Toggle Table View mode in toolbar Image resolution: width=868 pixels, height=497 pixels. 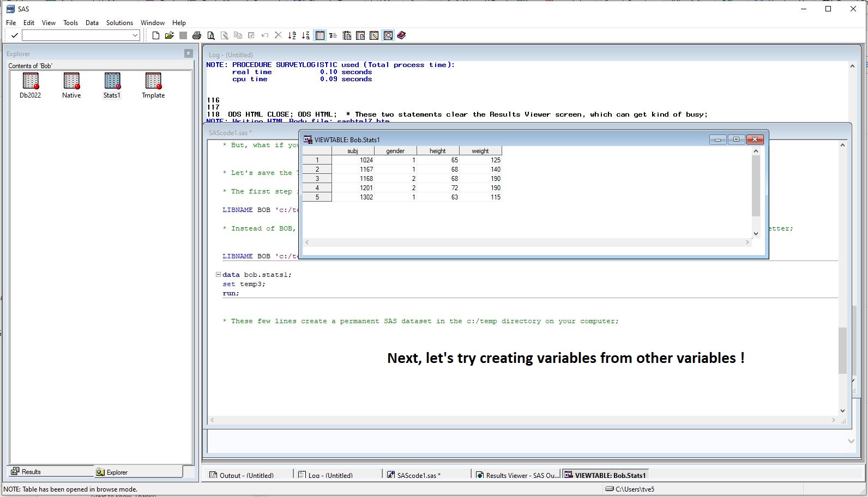320,35
